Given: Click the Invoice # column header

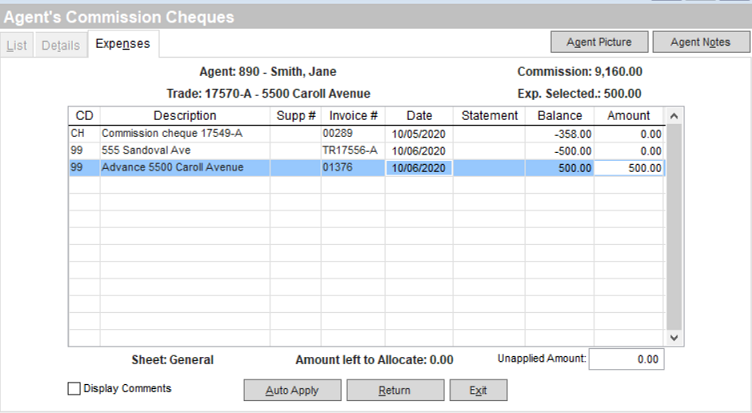Looking at the screenshot, I should (352, 116).
